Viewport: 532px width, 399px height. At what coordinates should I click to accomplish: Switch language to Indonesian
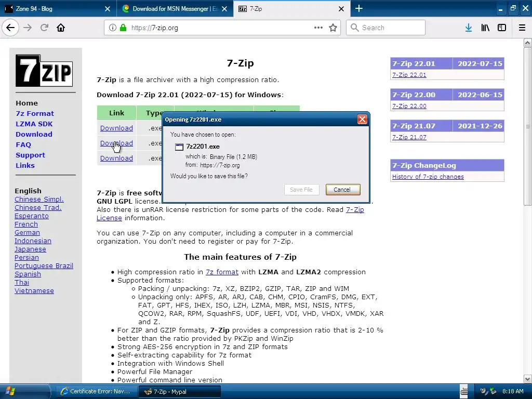point(33,241)
